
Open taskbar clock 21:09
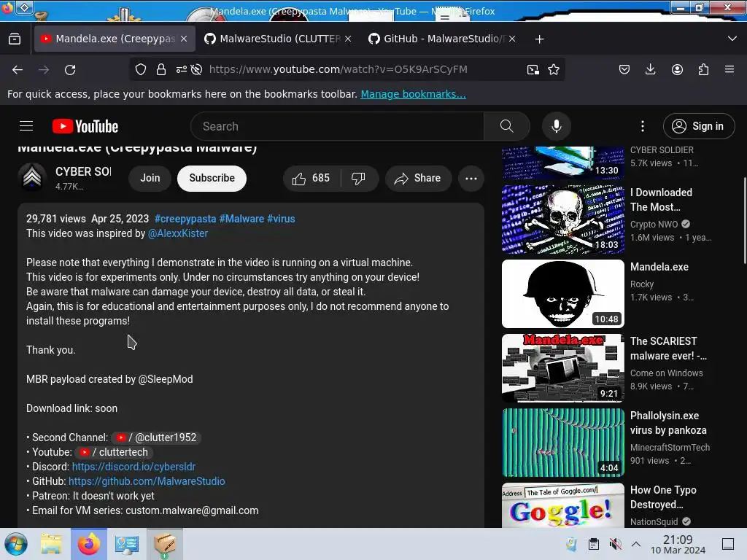[678, 544]
